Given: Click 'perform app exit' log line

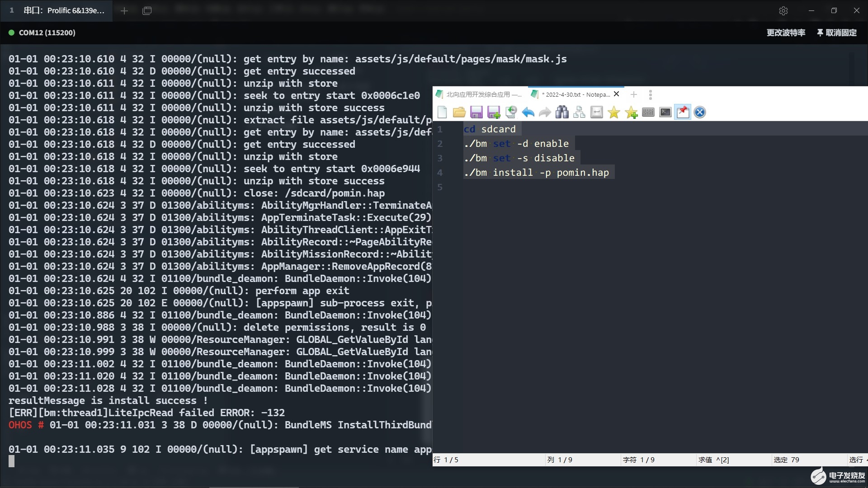Looking at the screenshot, I should coord(179,291).
